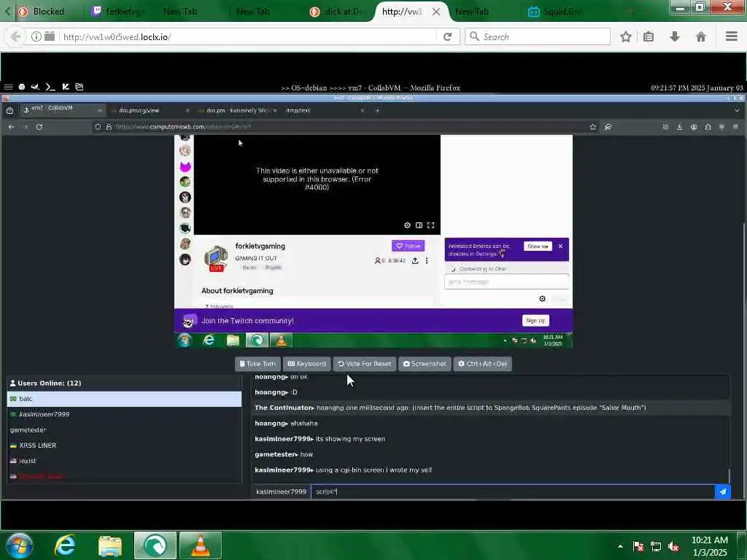Close the active http://vw1 tab
This screenshot has width=747, height=560.
click(436, 12)
